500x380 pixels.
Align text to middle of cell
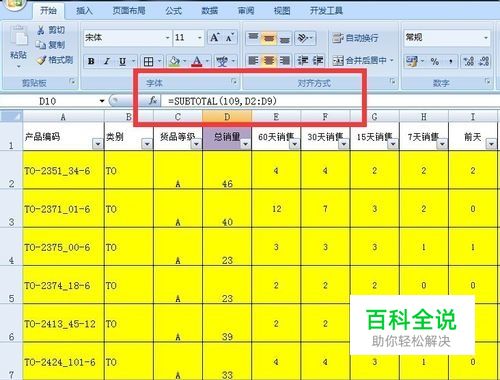[x=269, y=38]
